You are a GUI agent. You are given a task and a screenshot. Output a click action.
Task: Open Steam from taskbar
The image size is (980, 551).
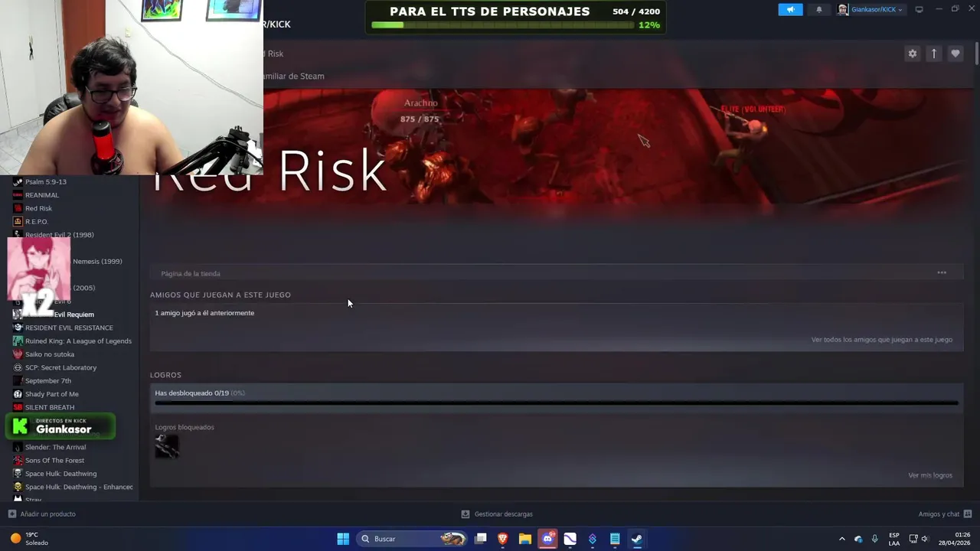(637, 539)
